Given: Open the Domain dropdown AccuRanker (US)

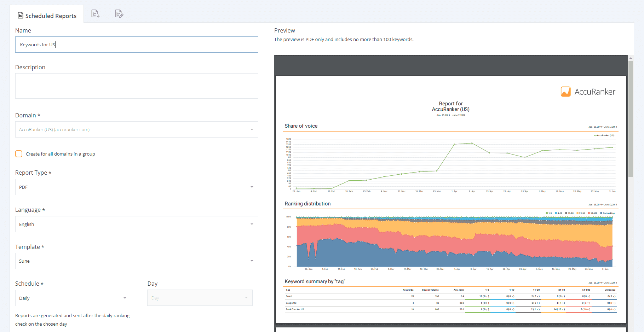Looking at the screenshot, I should click(x=137, y=129).
